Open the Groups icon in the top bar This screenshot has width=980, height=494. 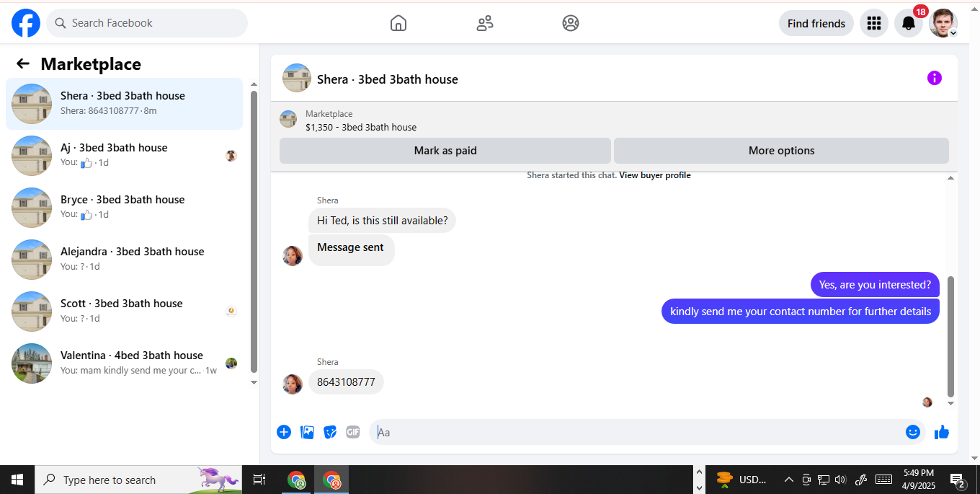point(571,23)
